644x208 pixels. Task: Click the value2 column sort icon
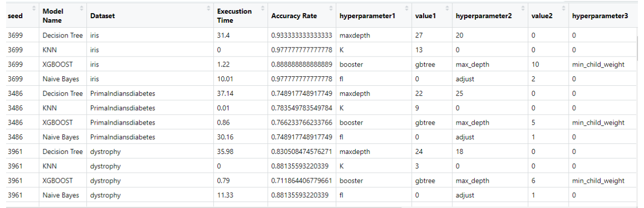click(563, 8)
